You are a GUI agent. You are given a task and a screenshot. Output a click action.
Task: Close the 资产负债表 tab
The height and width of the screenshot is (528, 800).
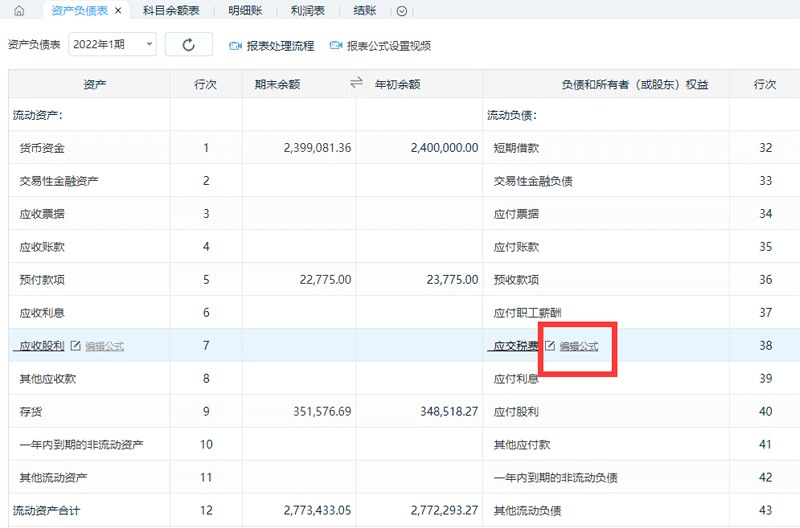pos(118,11)
